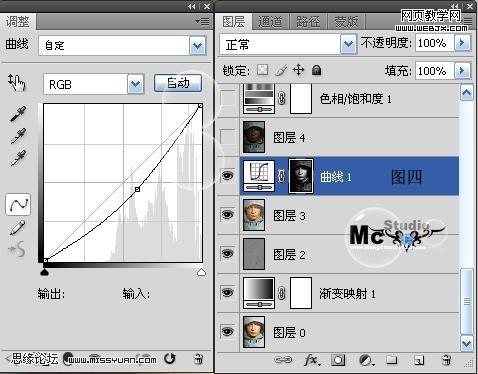This screenshot has width=478, height=374.
Task: Show the 色相/饱和度 1 layer
Action: pos(228,98)
